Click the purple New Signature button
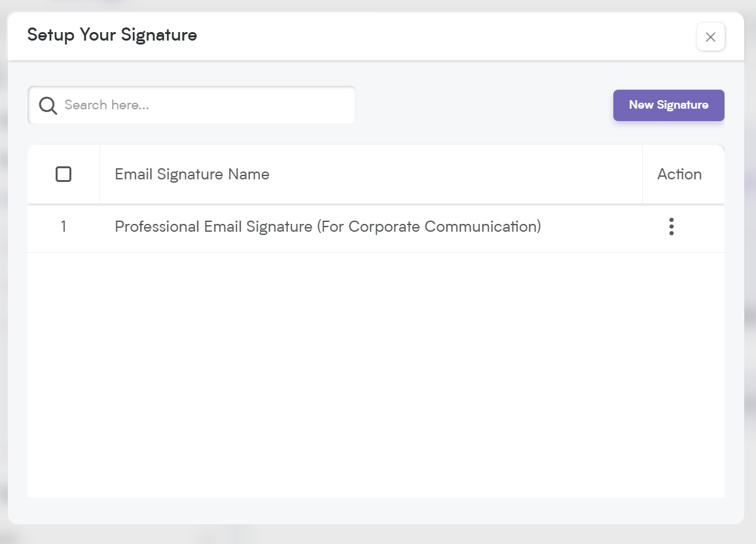The width and height of the screenshot is (756, 544). tap(668, 105)
